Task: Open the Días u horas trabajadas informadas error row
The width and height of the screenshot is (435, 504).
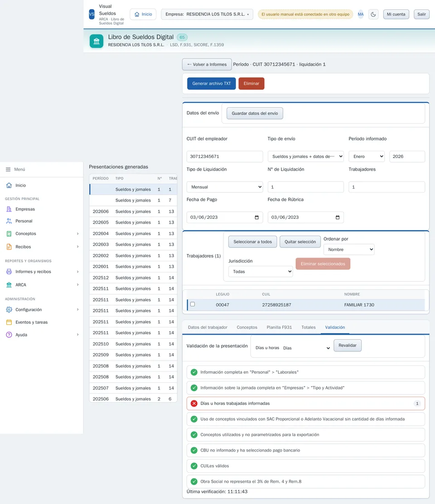Action: point(306,403)
